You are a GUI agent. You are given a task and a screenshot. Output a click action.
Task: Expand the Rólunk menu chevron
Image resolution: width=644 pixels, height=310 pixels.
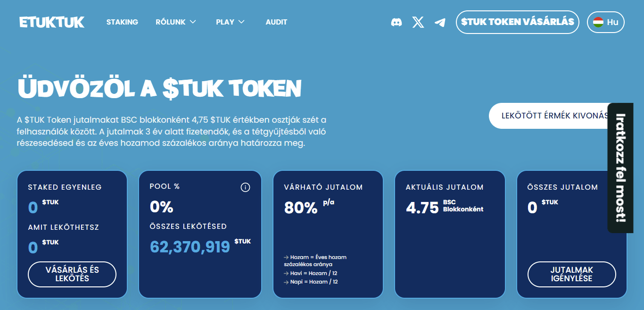(x=192, y=22)
